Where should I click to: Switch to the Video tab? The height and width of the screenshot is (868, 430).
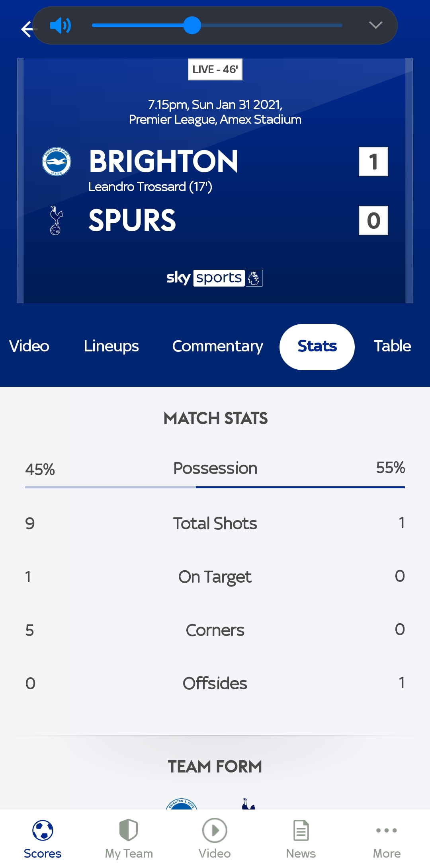point(29,346)
